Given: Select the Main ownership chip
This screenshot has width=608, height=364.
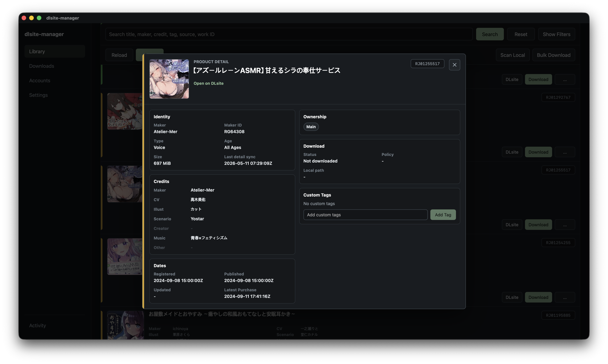Looking at the screenshot, I should 311,127.
